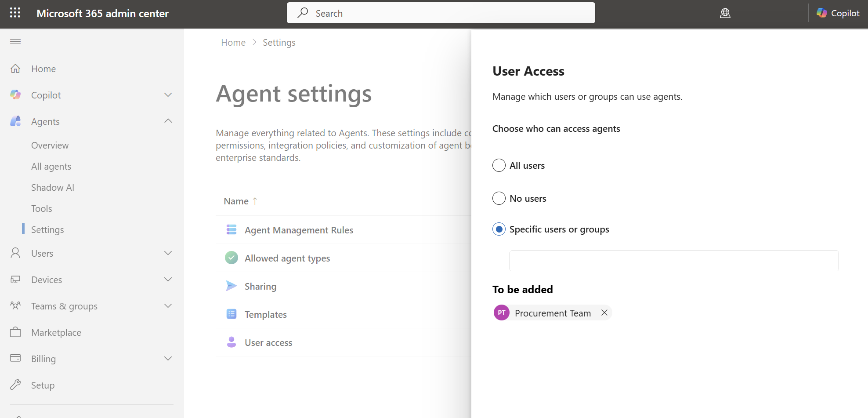
Task: Open the app launcher waffle icon
Action: click(15, 13)
